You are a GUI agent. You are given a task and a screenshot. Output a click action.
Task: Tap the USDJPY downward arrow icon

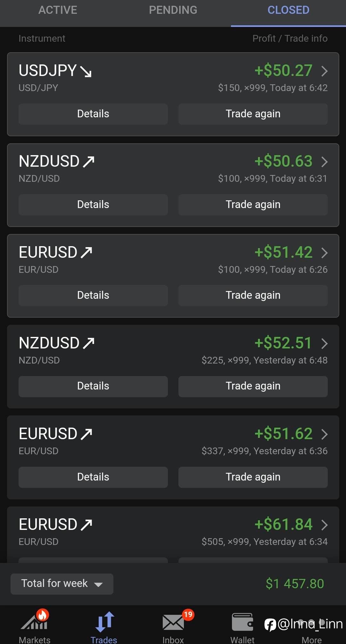[86, 71]
